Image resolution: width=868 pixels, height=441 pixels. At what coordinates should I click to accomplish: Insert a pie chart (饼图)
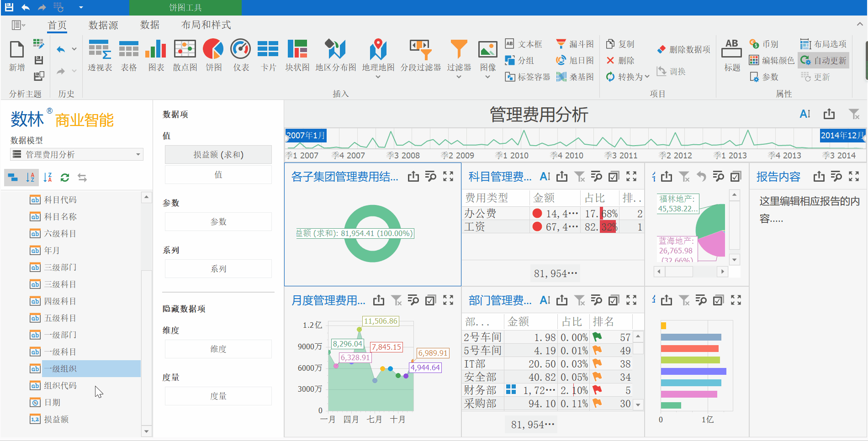click(x=213, y=56)
